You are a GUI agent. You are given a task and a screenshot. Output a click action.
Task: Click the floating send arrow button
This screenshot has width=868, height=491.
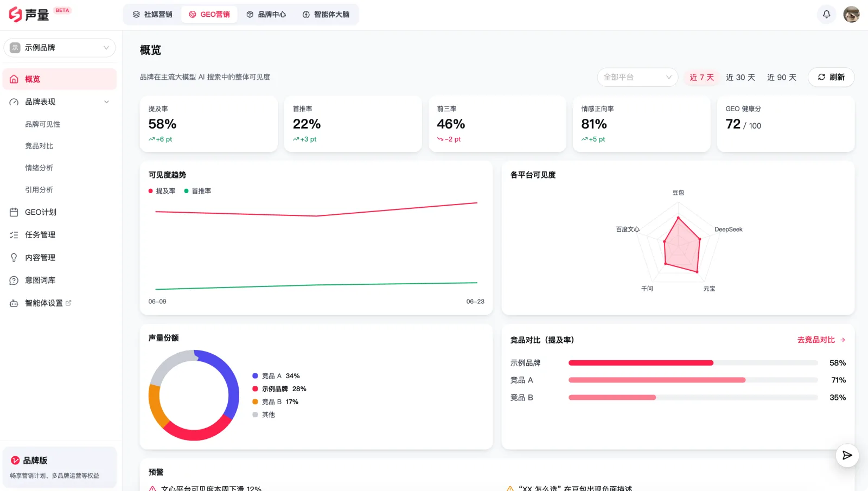[847, 455]
